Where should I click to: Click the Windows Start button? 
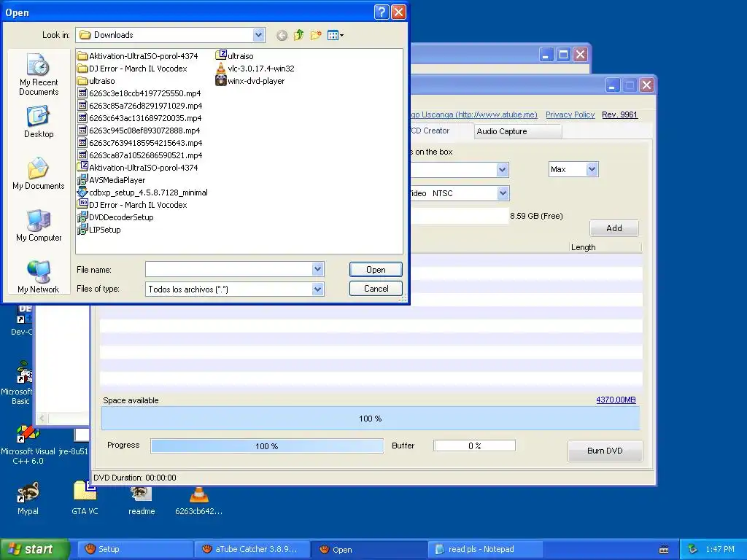[x=34, y=549]
